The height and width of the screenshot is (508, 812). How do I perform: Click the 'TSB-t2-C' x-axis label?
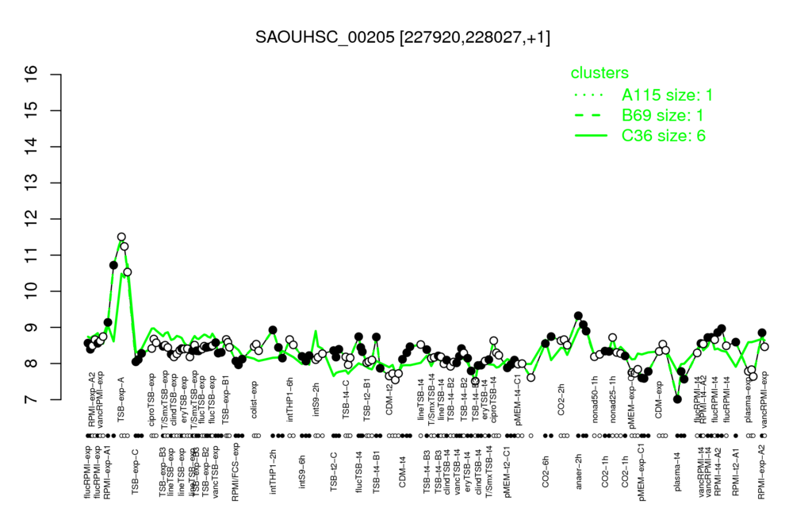coord(334,471)
